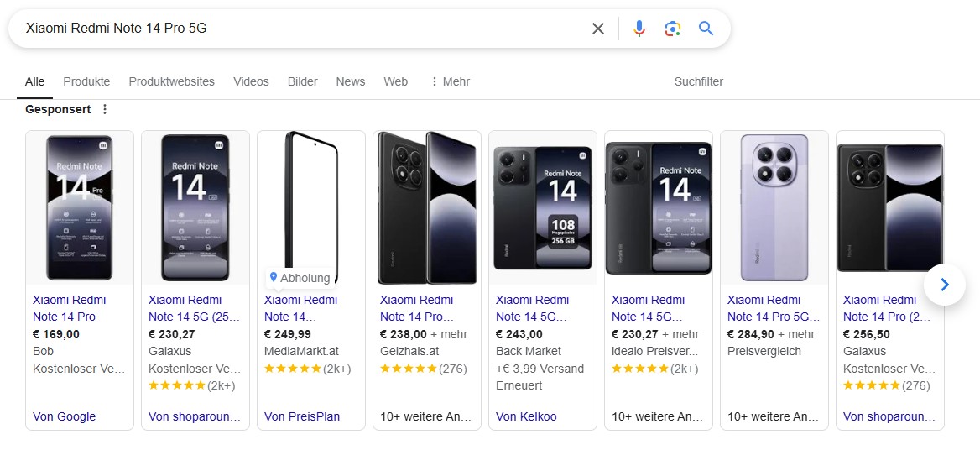
Task: Click the blue magnifier search icon
Action: (x=706, y=29)
